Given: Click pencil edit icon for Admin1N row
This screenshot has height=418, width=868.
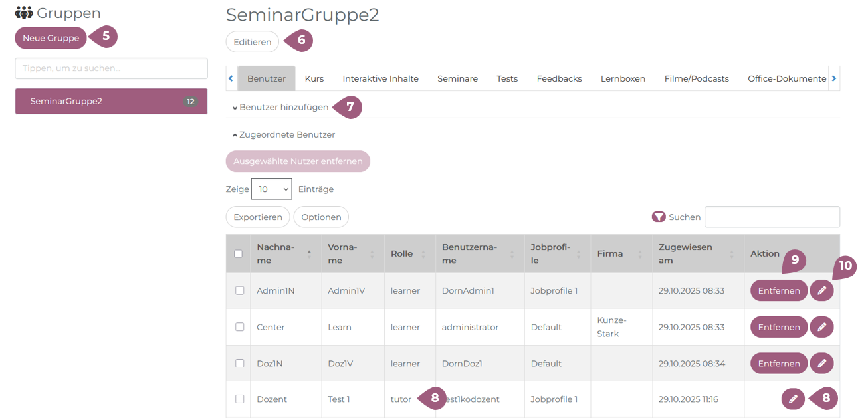Looking at the screenshot, I should click(x=821, y=290).
